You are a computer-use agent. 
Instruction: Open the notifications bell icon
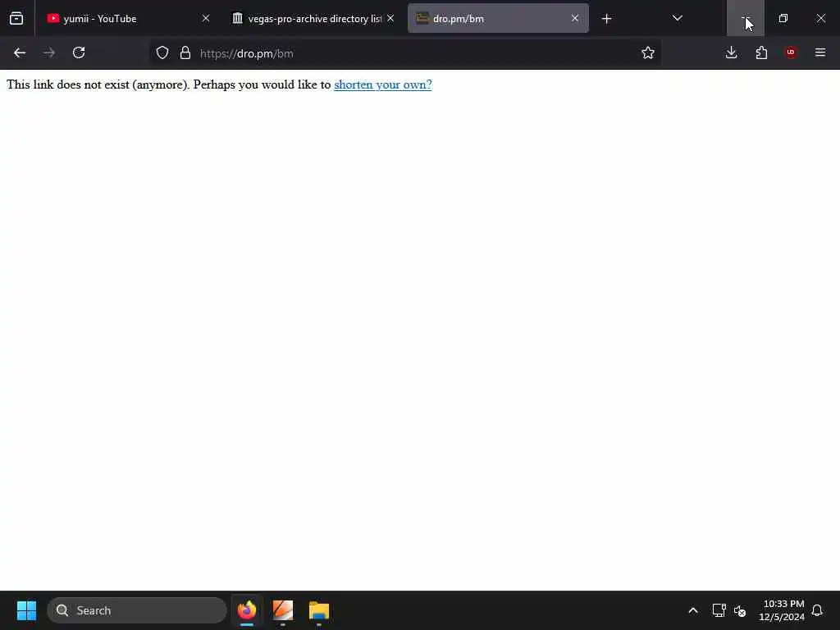click(x=818, y=610)
